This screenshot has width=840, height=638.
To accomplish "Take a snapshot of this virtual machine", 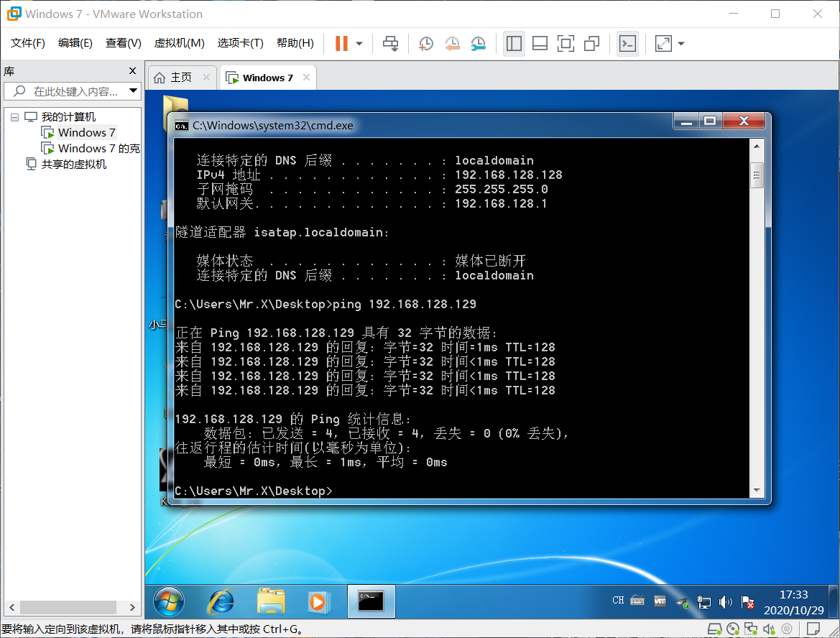I will [x=426, y=43].
